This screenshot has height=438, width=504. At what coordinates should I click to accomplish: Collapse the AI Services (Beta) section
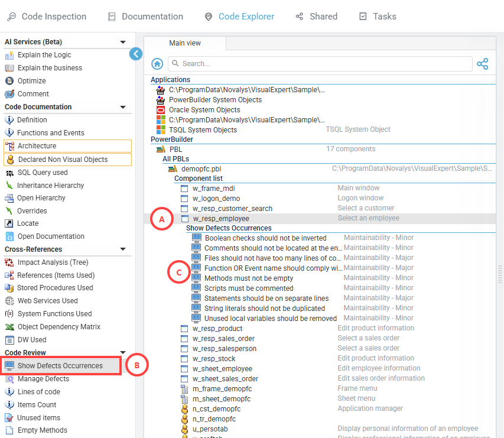click(x=122, y=42)
